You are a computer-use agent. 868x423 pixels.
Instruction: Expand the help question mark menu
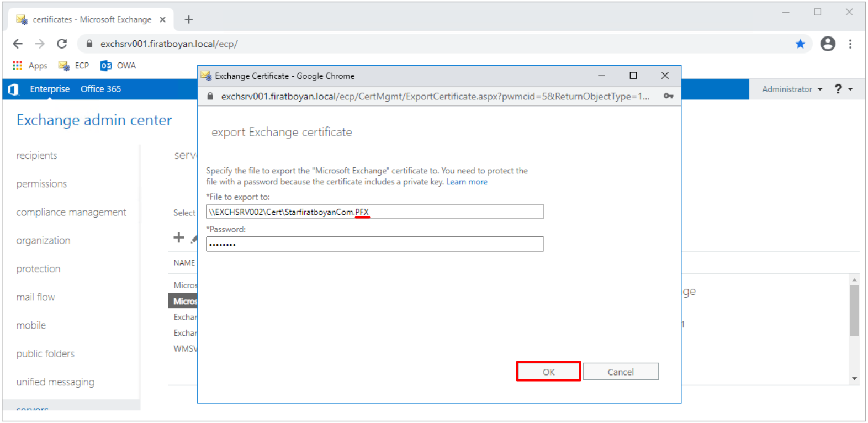(x=844, y=89)
